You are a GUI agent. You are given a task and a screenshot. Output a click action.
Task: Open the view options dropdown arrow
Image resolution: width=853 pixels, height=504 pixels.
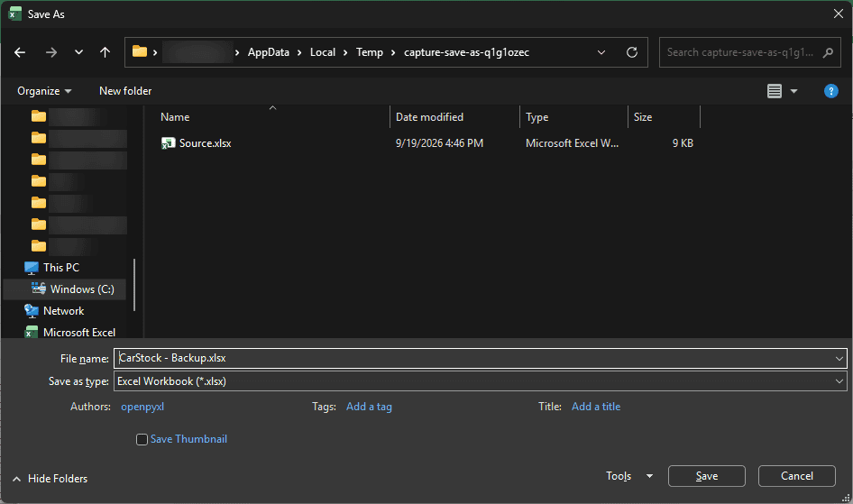click(x=793, y=91)
